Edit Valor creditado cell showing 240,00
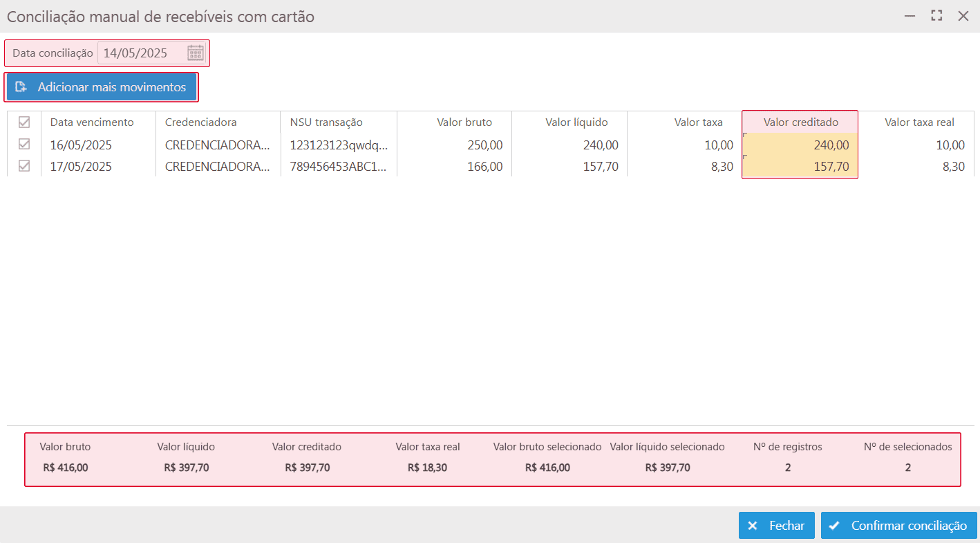This screenshot has height=543, width=980. click(800, 145)
